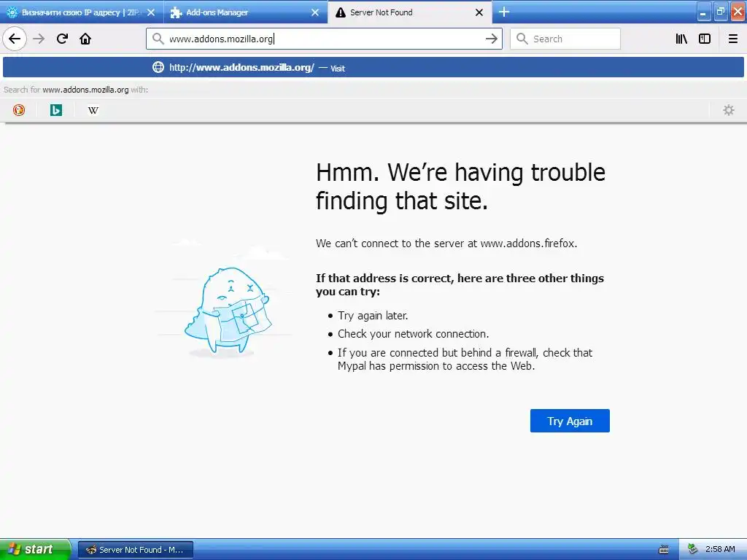This screenshot has width=747, height=560.
Task: Switch to the Add-ons Manager tab
Action: (x=245, y=12)
